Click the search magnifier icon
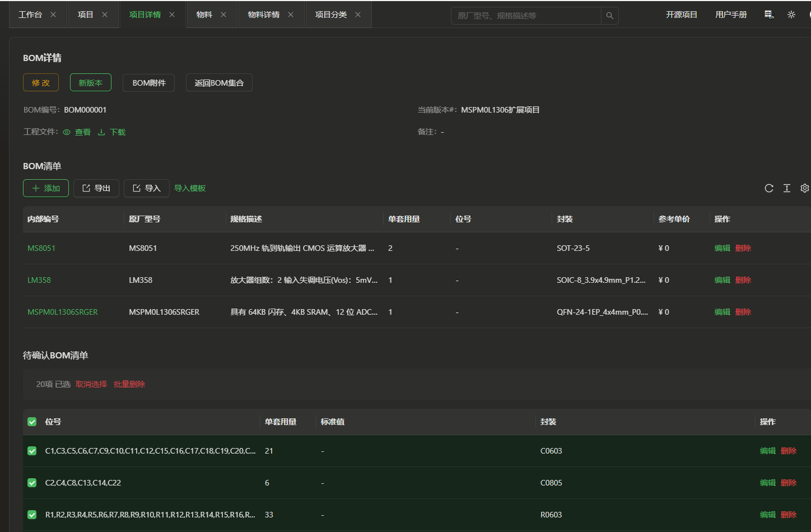This screenshot has height=532, width=811. (610, 16)
